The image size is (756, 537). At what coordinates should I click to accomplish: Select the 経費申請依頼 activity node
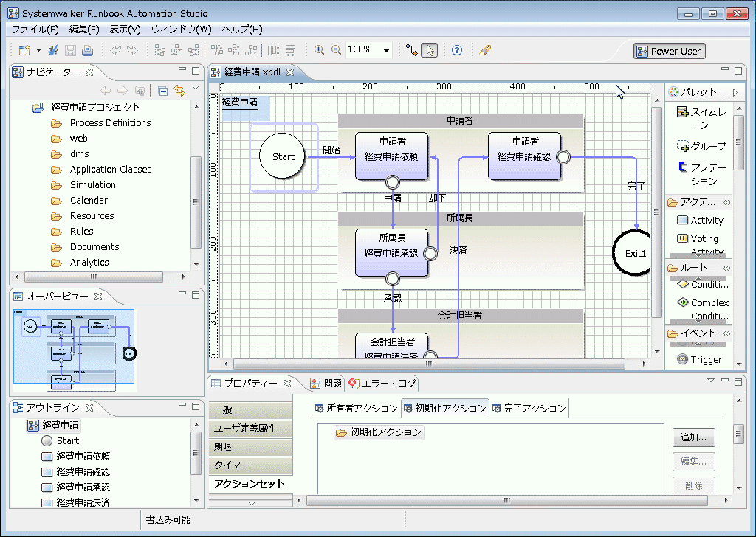391,156
